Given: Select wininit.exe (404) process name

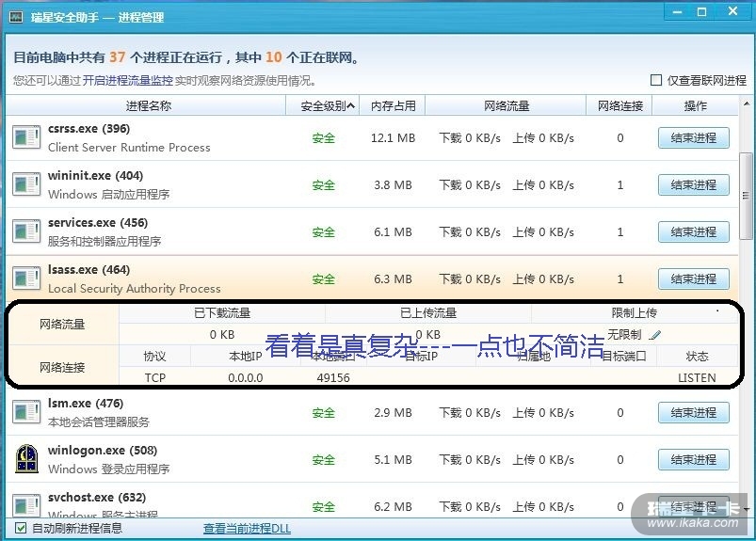Looking at the screenshot, I should click(95, 176).
